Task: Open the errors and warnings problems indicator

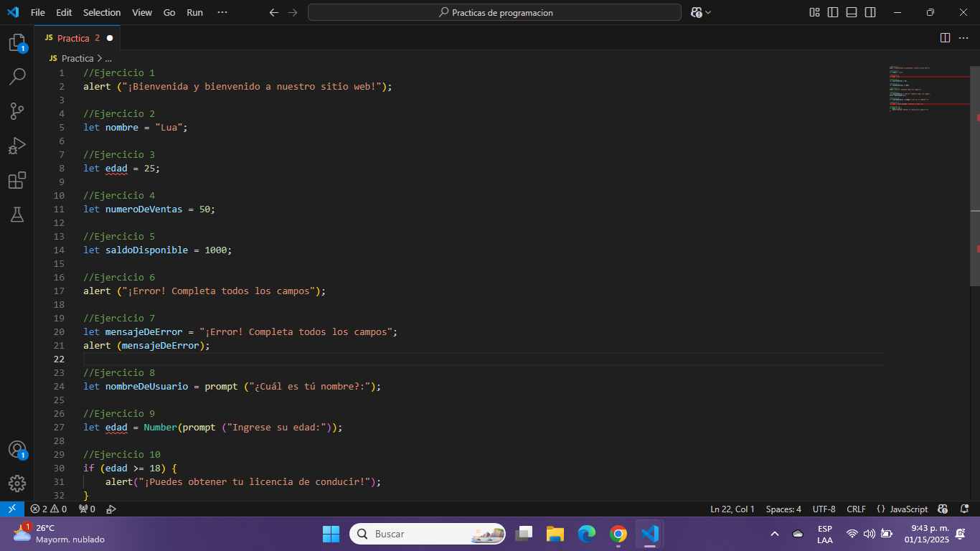Action: (x=49, y=509)
